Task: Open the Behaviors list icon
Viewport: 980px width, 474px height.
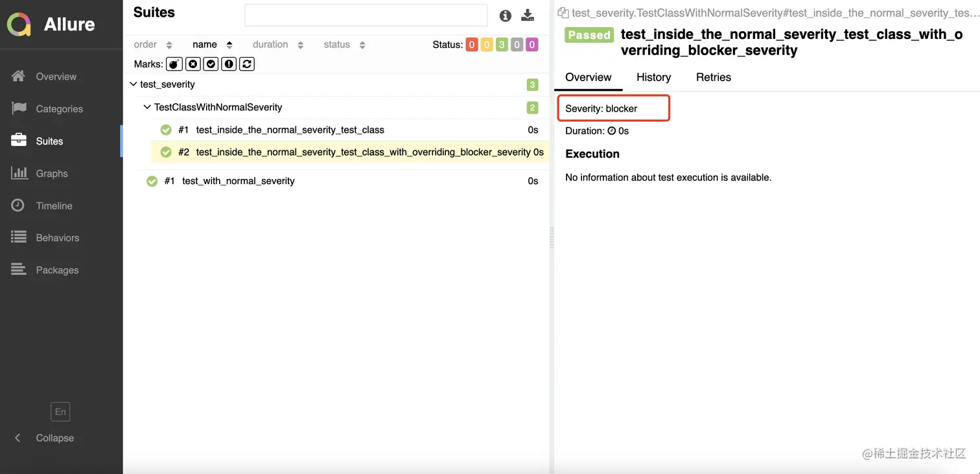Action: pos(19,237)
